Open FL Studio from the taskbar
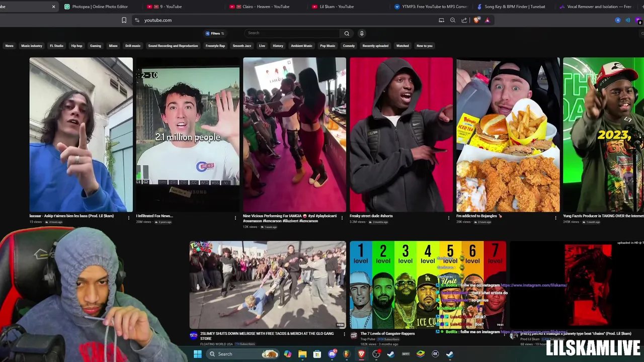Viewport: 644px width, 362px height. [x=347, y=354]
